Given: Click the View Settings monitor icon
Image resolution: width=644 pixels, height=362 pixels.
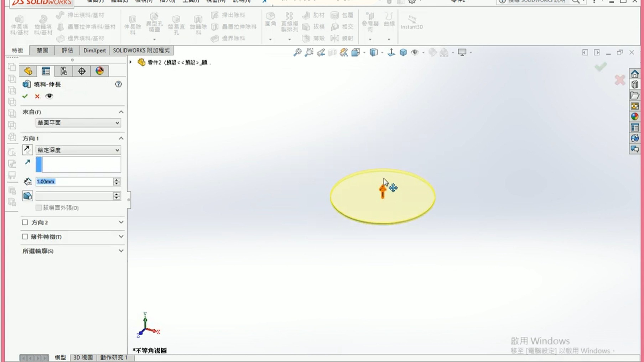Looking at the screenshot, I should point(462,52).
